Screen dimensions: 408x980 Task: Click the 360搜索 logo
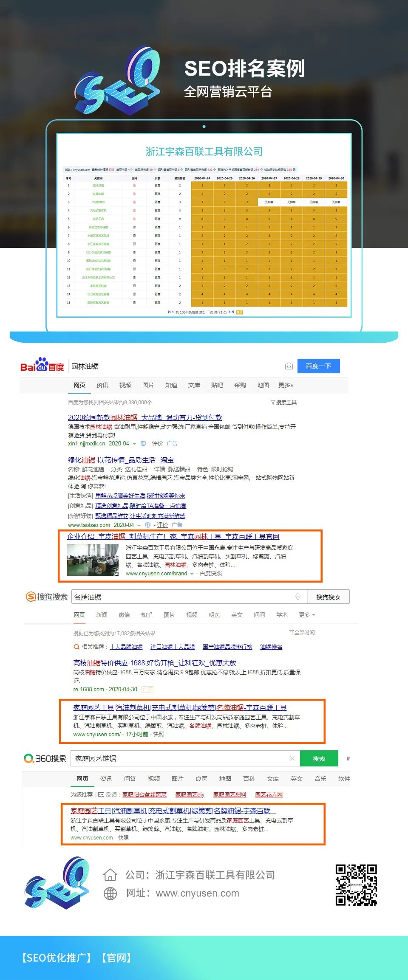(45, 758)
